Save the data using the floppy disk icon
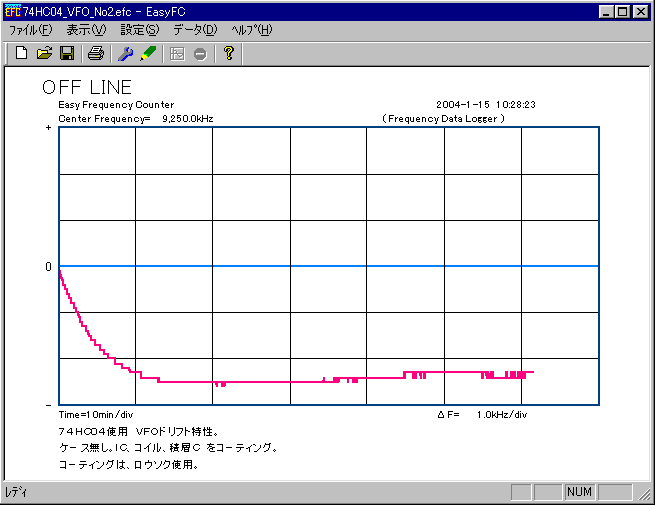Image resolution: width=655 pixels, height=505 pixels. coord(67,53)
